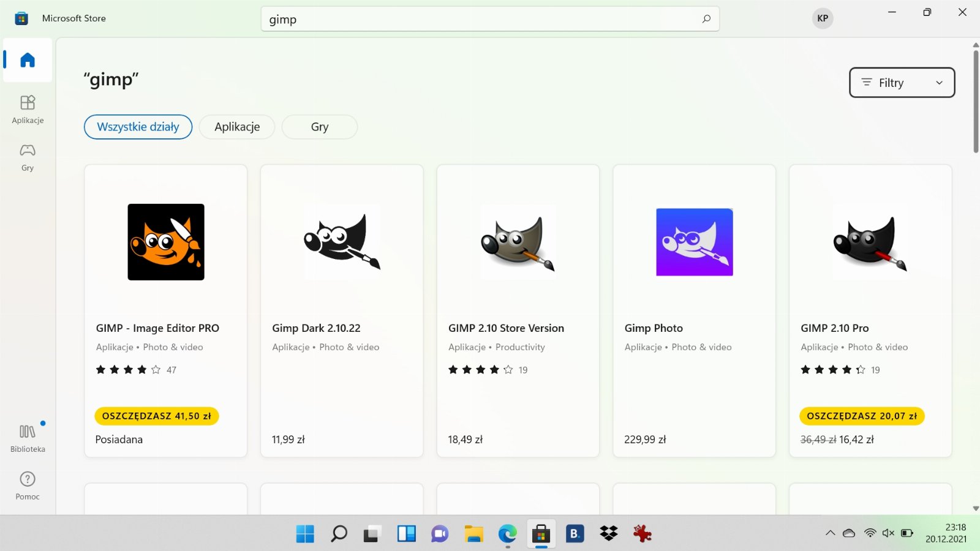Click the 16,42 zł discounted price
The image size is (980, 551).
tap(856, 440)
